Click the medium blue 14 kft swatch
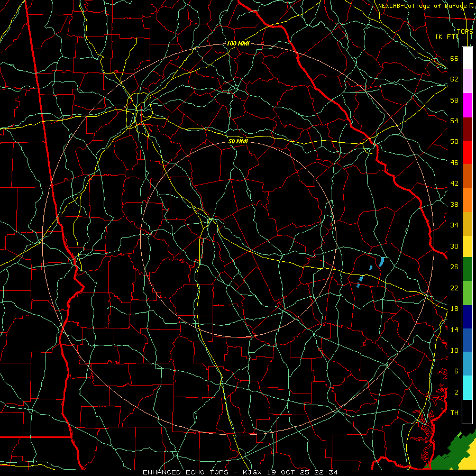This screenshot has height=476, width=476. click(x=467, y=340)
